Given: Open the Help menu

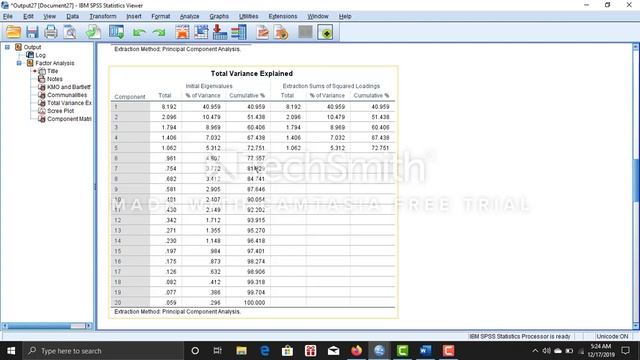Looking at the screenshot, I should 345,16.
